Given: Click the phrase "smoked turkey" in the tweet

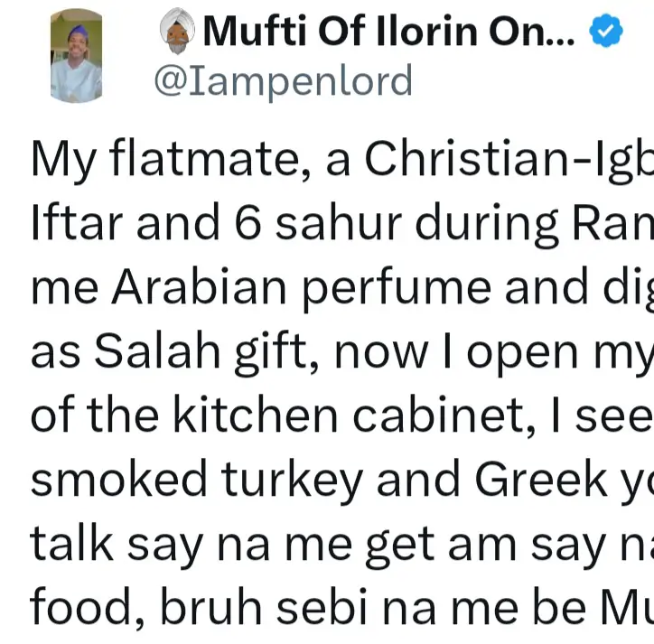Looking at the screenshot, I should click(x=190, y=478).
